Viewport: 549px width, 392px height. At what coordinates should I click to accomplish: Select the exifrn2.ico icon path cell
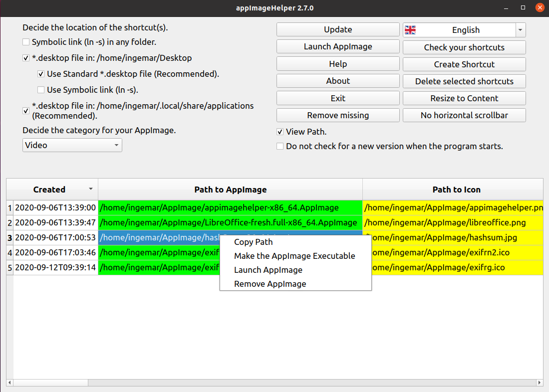point(457,253)
